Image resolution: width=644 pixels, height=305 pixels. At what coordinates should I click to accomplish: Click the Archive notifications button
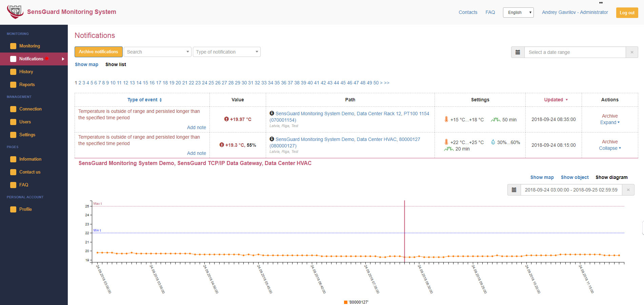point(98,52)
